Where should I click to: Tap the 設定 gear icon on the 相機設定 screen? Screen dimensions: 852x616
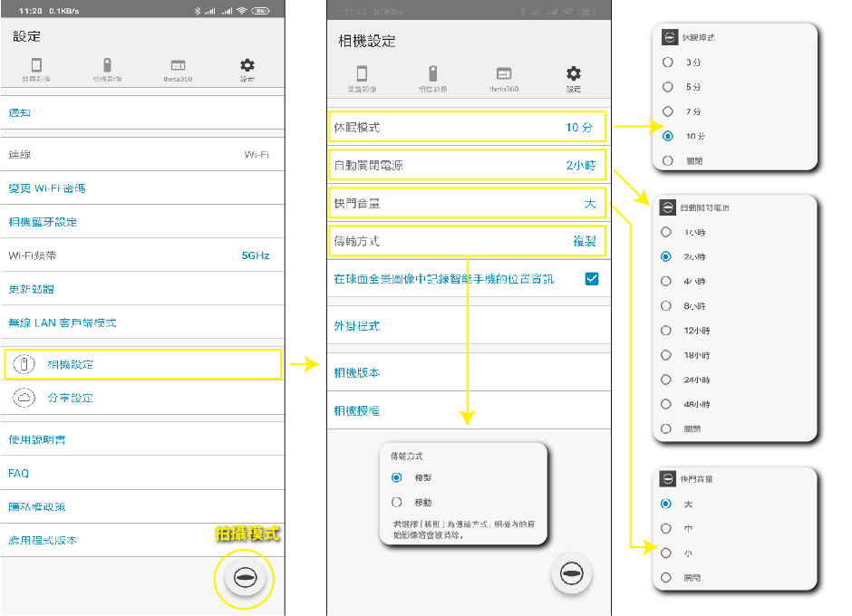tap(574, 73)
